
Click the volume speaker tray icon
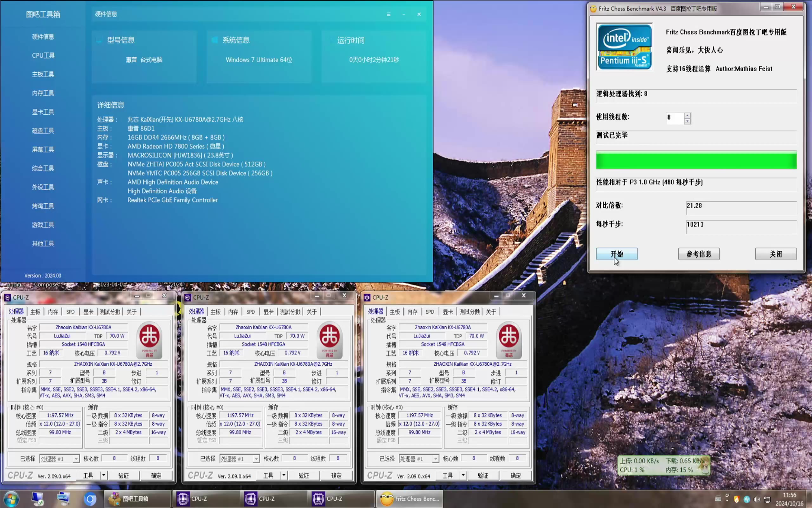pyautogui.click(x=757, y=499)
